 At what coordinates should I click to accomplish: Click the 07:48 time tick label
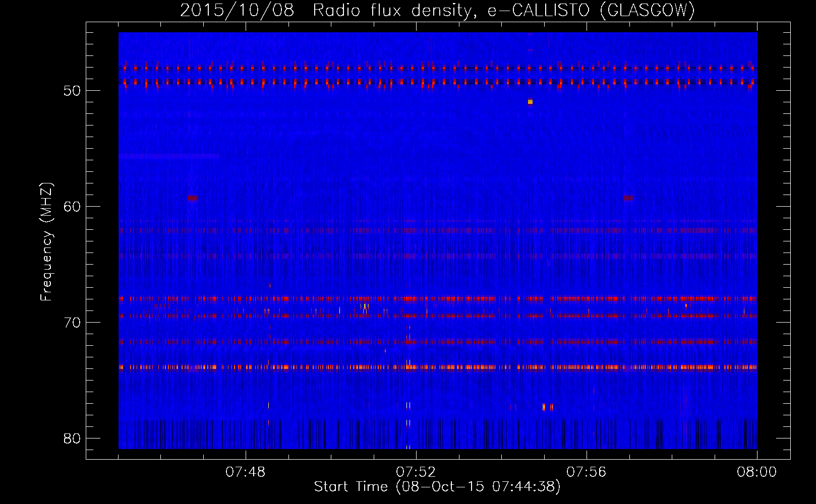pyautogui.click(x=246, y=472)
